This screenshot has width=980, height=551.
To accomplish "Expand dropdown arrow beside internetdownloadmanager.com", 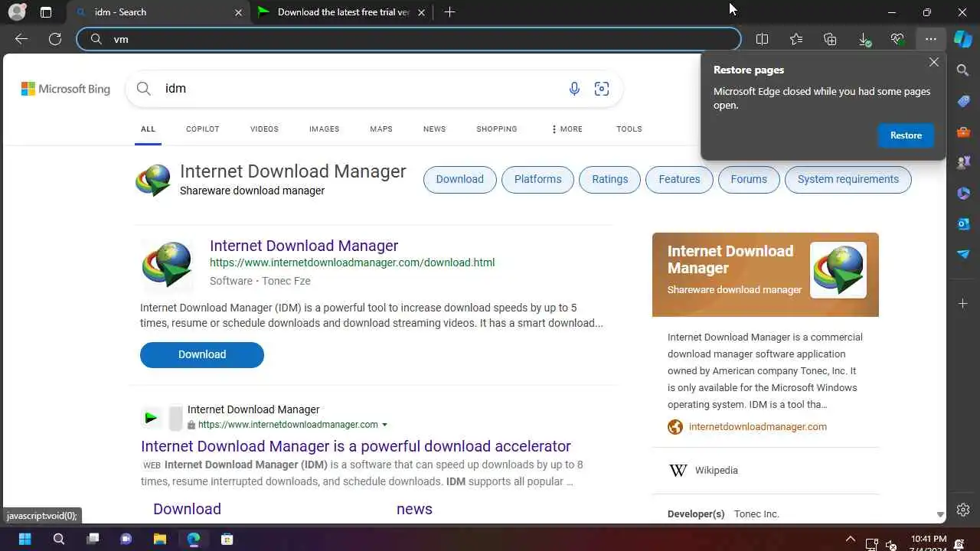I will 384,425.
